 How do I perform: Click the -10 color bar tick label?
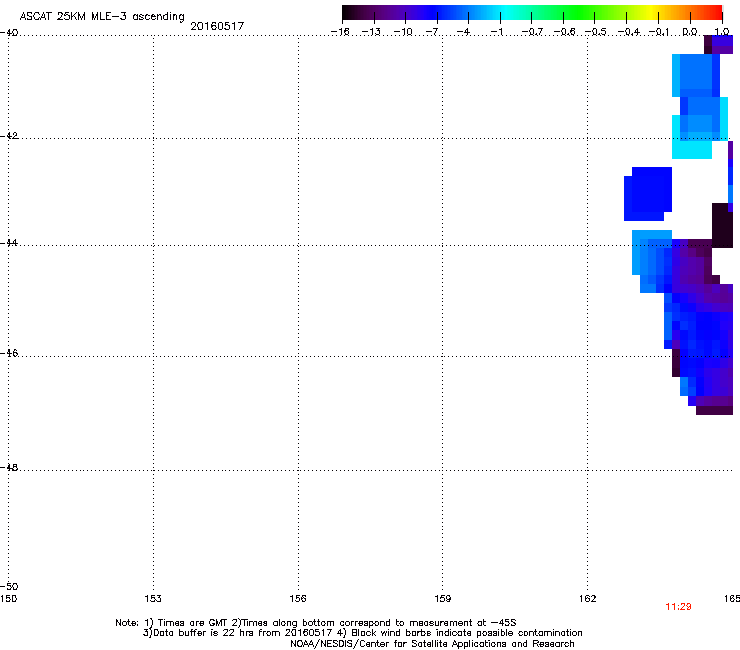403,32
